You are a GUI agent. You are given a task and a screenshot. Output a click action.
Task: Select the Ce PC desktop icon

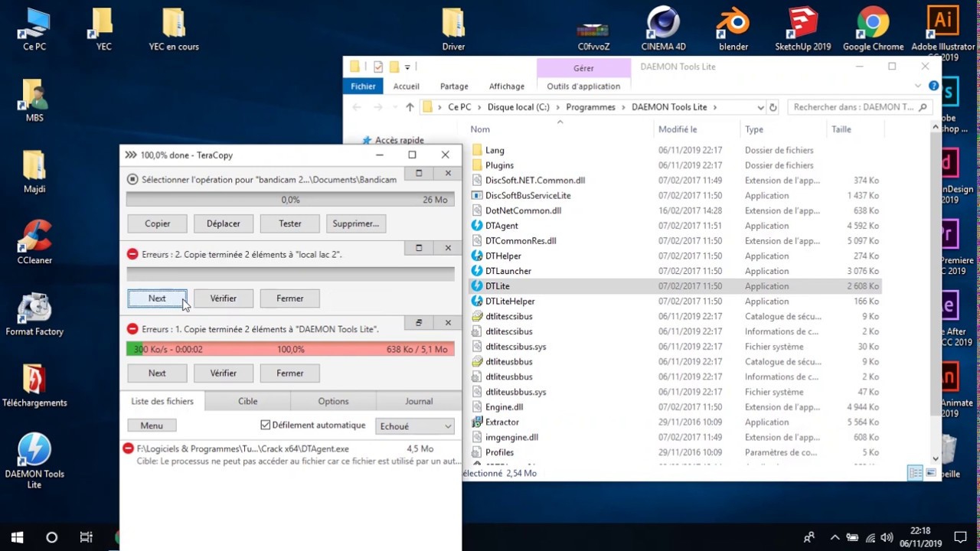pos(34,29)
